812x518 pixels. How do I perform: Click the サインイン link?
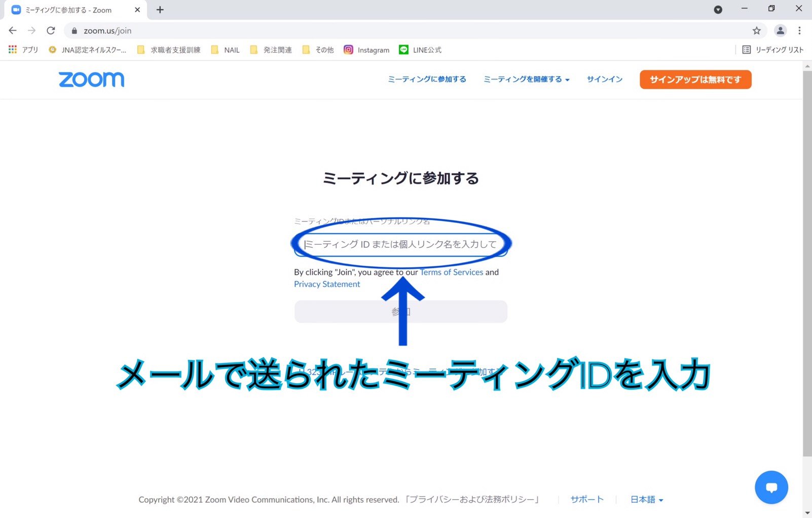[604, 79]
